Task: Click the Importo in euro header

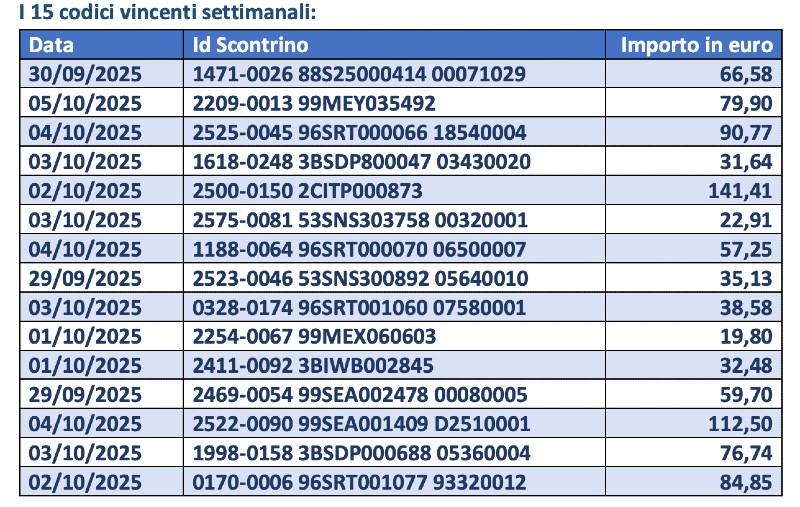Action: (x=697, y=45)
